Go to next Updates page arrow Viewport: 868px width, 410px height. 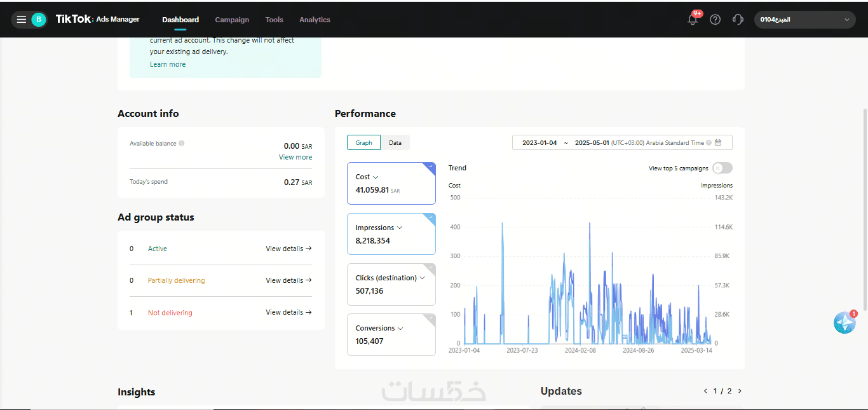pyautogui.click(x=740, y=391)
